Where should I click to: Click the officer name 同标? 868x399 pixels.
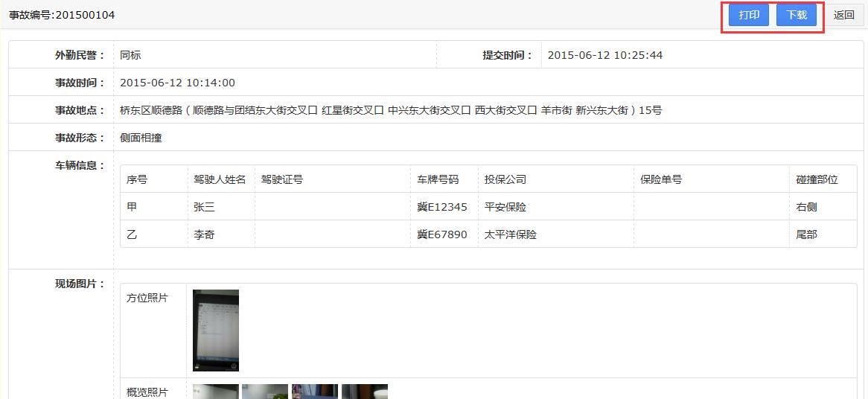coord(130,55)
